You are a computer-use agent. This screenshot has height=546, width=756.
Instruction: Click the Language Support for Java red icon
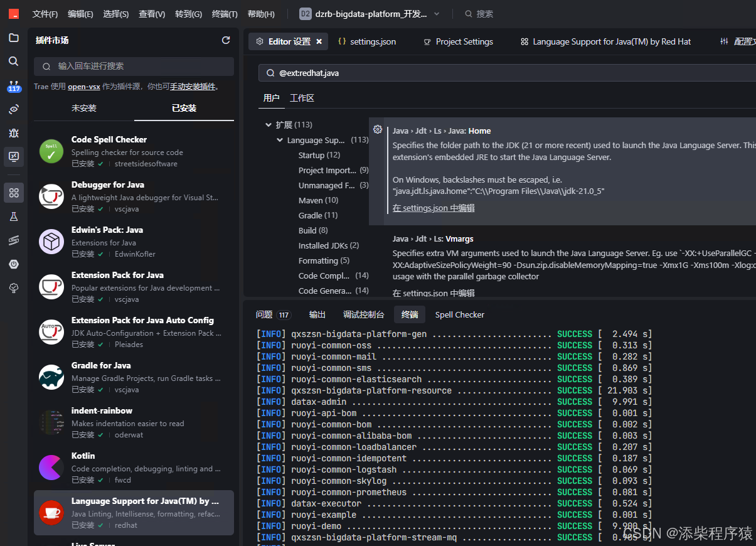51,513
